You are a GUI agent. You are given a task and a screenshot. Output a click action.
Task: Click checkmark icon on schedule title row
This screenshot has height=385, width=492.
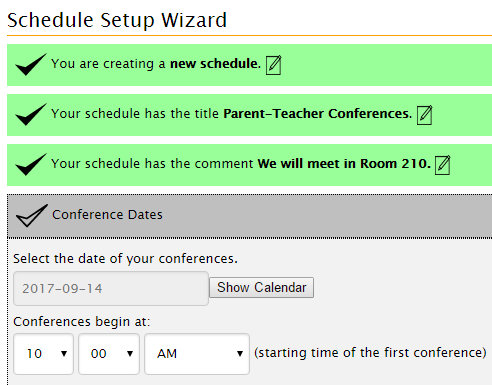point(31,114)
